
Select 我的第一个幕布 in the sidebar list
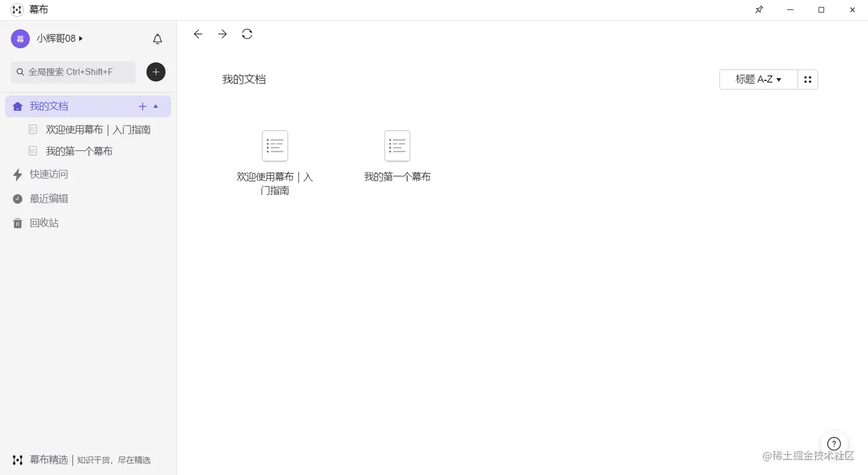click(x=80, y=150)
